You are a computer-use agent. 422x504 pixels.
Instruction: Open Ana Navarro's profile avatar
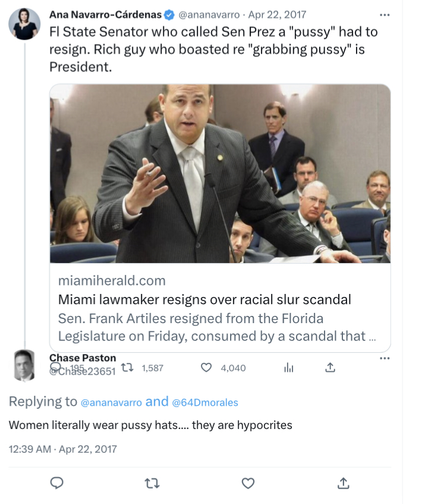[24, 24]
